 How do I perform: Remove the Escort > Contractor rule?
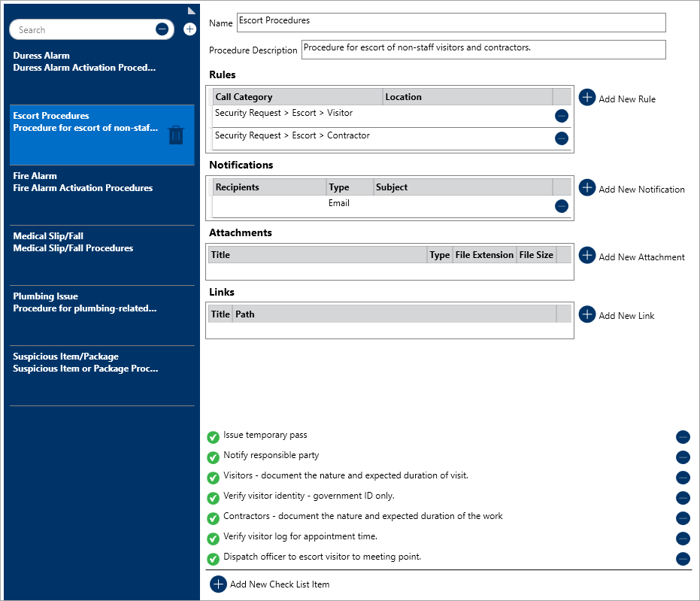click(561, 138)
